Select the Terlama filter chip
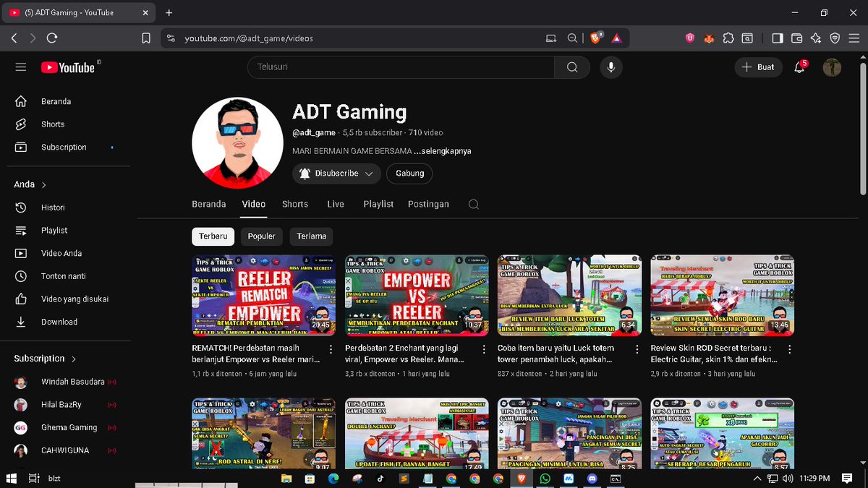The height and width of the screenshot is (488, 868). click(312, 236)
